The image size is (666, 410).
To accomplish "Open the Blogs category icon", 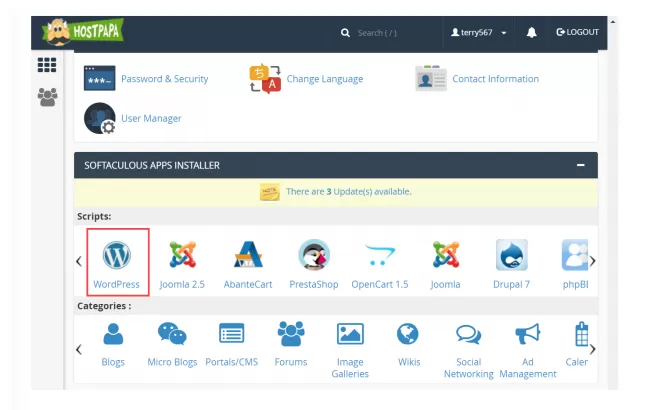I will (113, 334).
